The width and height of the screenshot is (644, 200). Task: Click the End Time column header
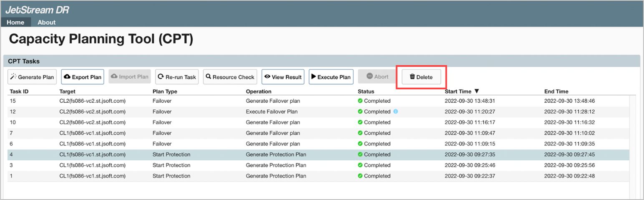click(556, 91)
